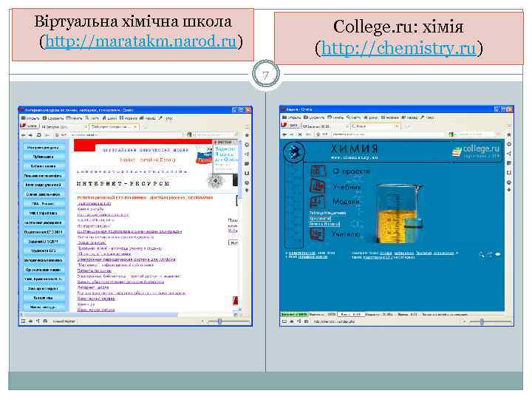Click the Print icon in the left browser toolbar
The image size is (532, 399).
click(68, 118)
